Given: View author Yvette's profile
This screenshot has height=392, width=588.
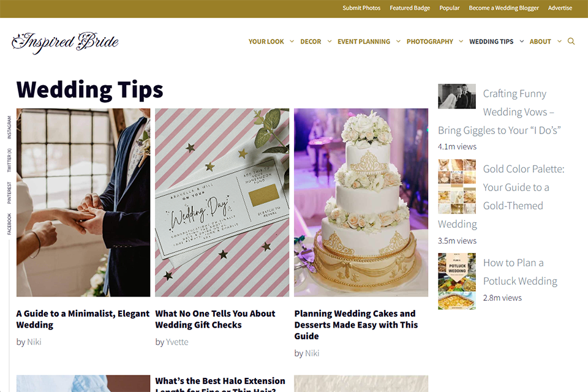Looking at the screenshot, I should point(177,342).
